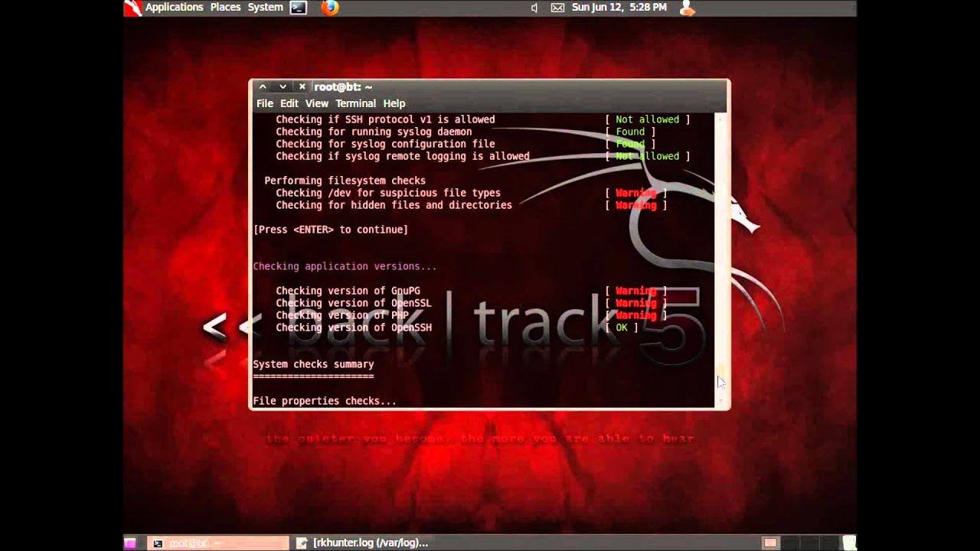Click Warning status for /dev suspicious files
Viewport: 980px width, 551px height.
636,193
